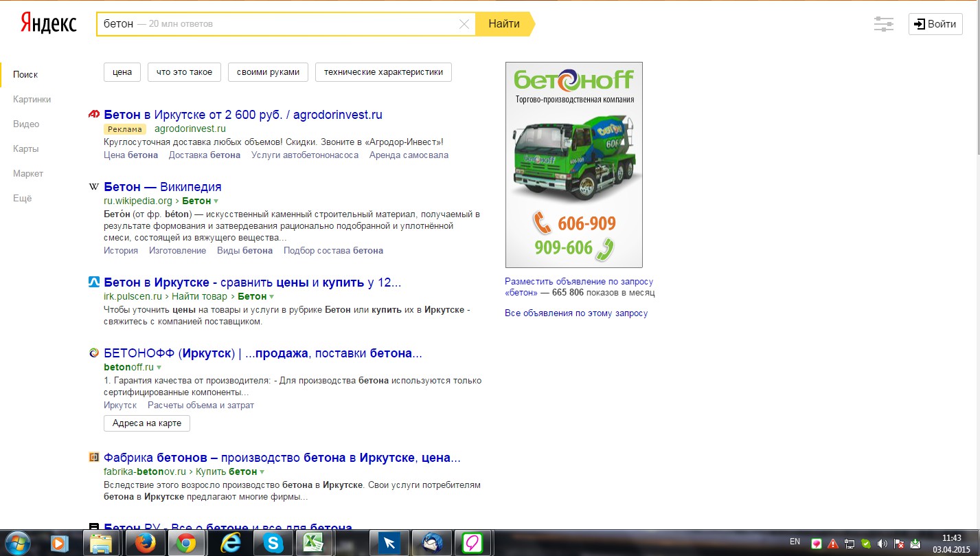Image resolution: width=980 pixels, height=556 pixels.
Task: Follow the "Аренда самосвала" sitelink
Action: coord(409,155)
